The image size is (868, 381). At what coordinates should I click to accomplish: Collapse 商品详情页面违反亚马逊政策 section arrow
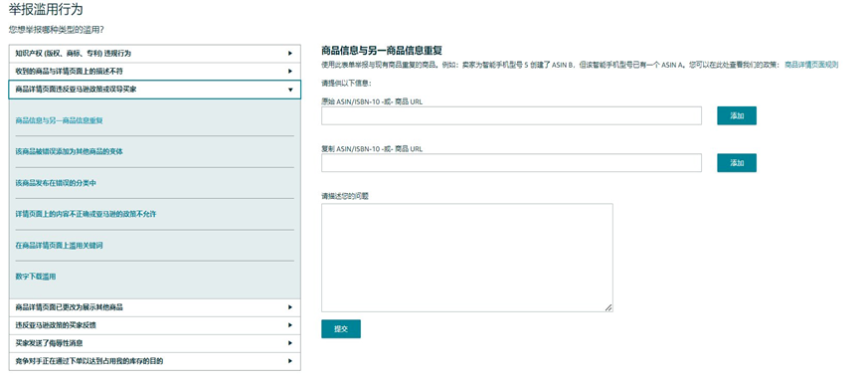click(x=290, y=90)
